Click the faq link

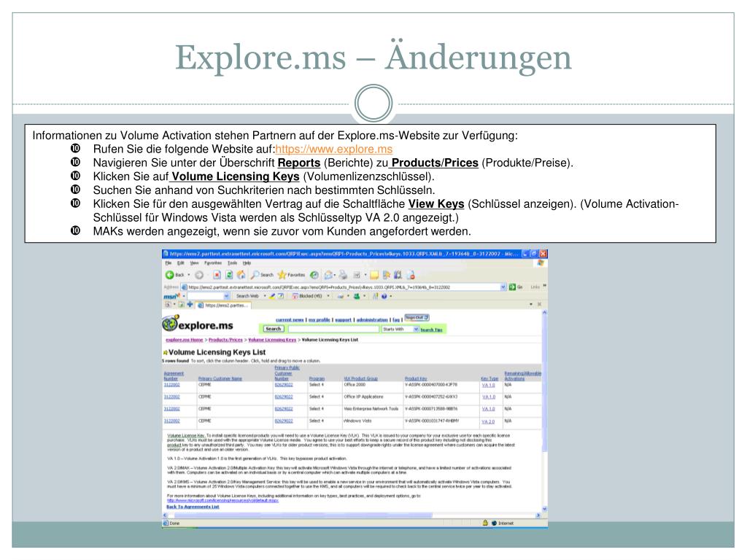(396, 319)
